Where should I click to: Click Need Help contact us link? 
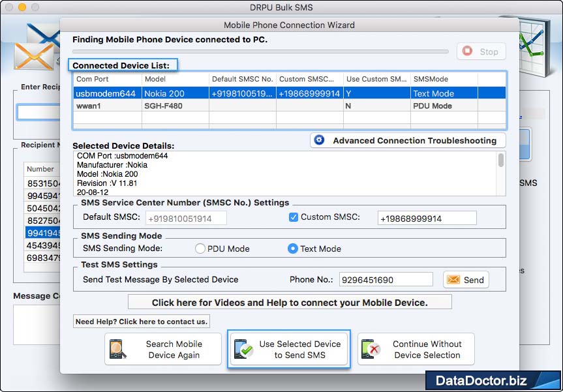[x=142, y=322]
